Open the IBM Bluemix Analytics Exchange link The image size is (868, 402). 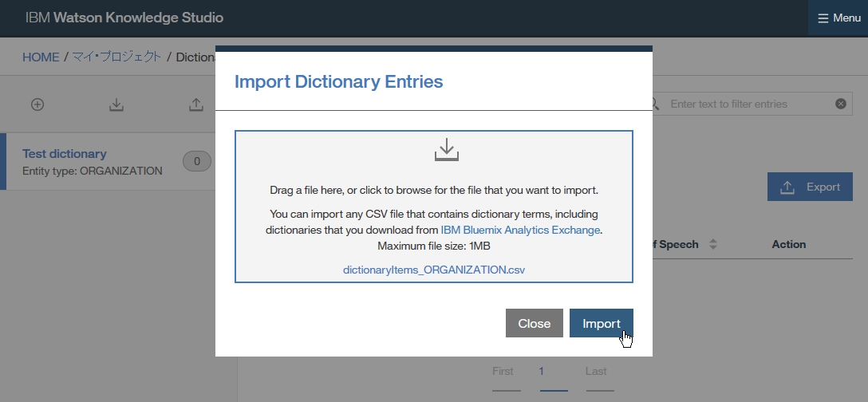pyautogui.click(x=520, y=230)
